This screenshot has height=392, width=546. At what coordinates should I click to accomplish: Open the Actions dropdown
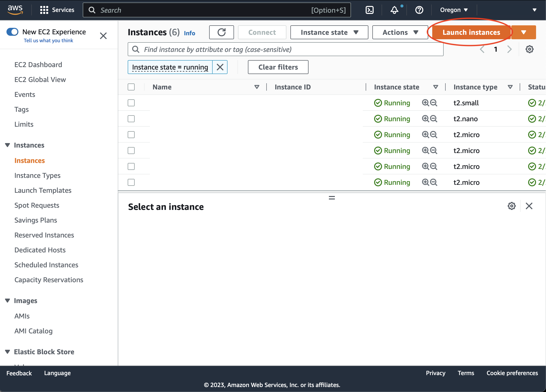point(400,32)
